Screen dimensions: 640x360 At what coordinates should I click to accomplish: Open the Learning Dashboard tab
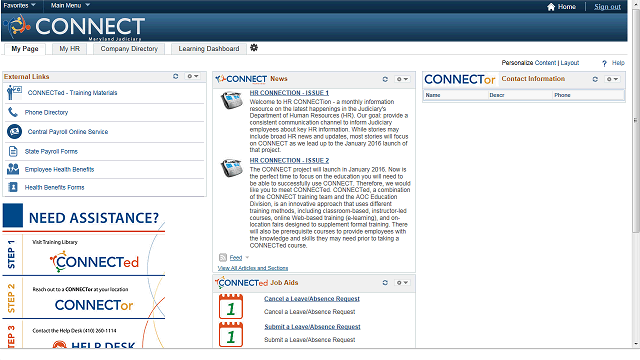209,49
